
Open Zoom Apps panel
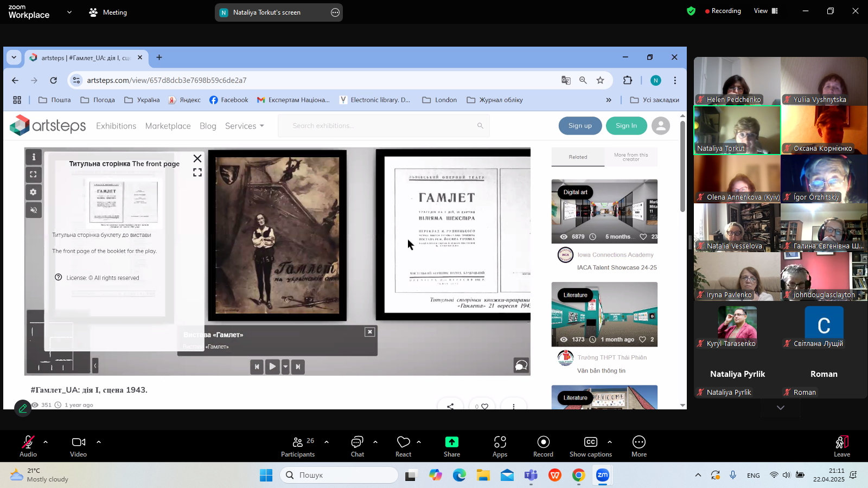click(x=500, y=446)
